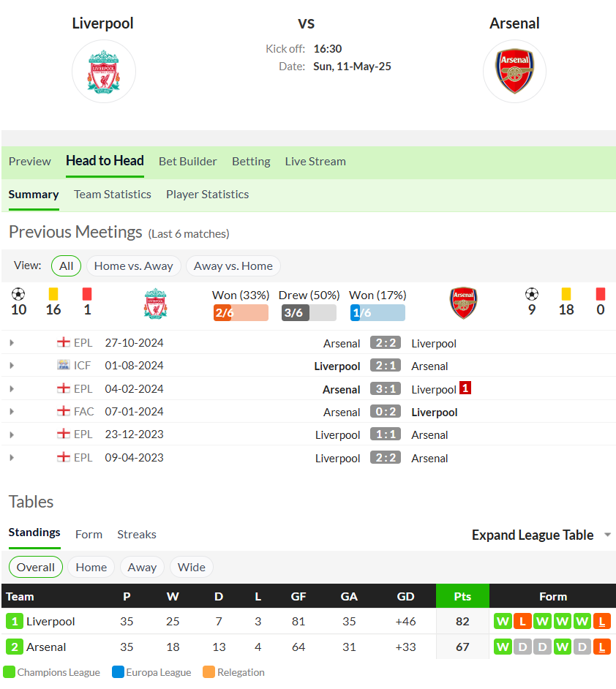Viewport: 616px width, 689px height.
Task: Click the Arsenal crest in the header
Action: [x=514, y=71]
